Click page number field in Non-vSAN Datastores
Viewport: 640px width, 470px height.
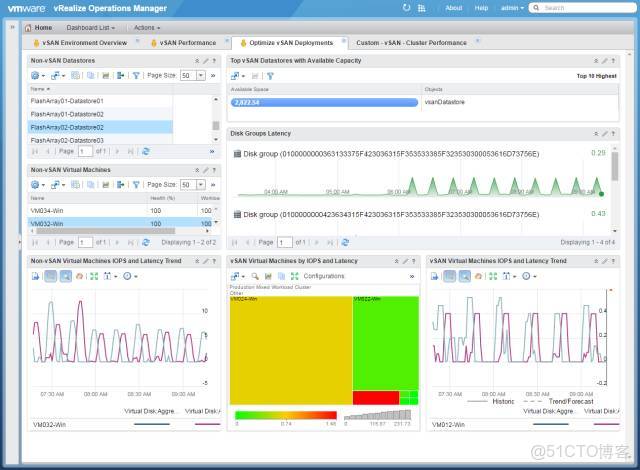pyautogui.click(x=86, y=151)
